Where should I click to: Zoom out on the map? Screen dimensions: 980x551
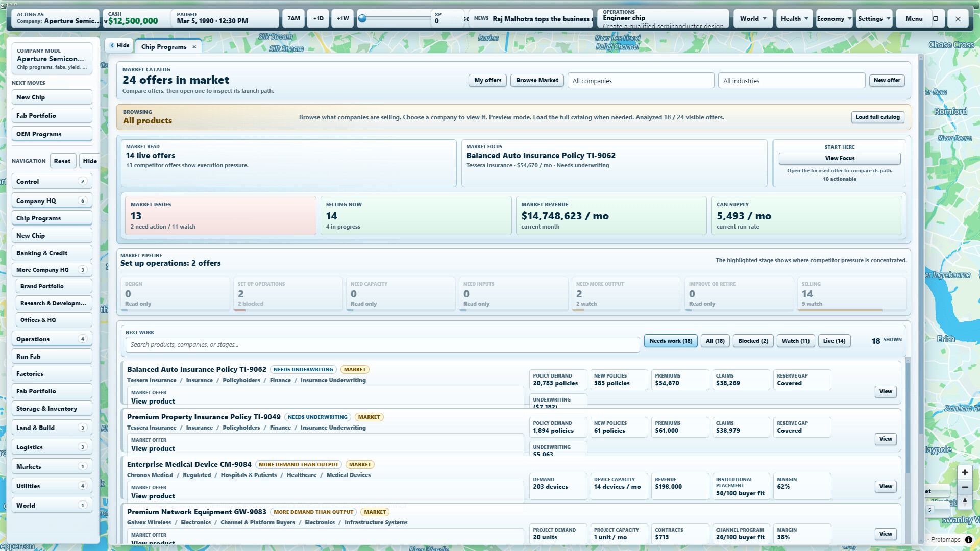(x=965, y=487)
